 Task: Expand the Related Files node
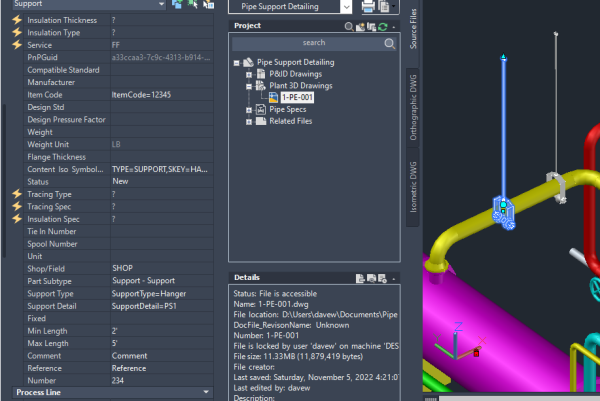click(x=249, y=122)
